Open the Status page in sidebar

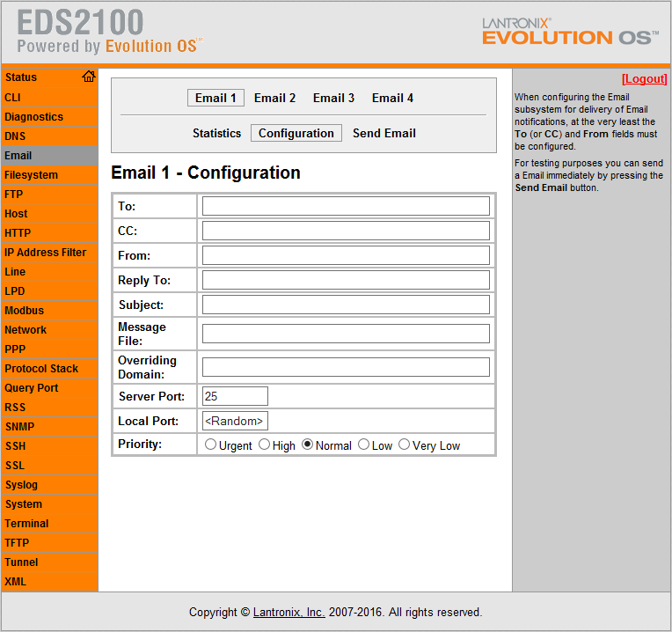coord(49,77)
